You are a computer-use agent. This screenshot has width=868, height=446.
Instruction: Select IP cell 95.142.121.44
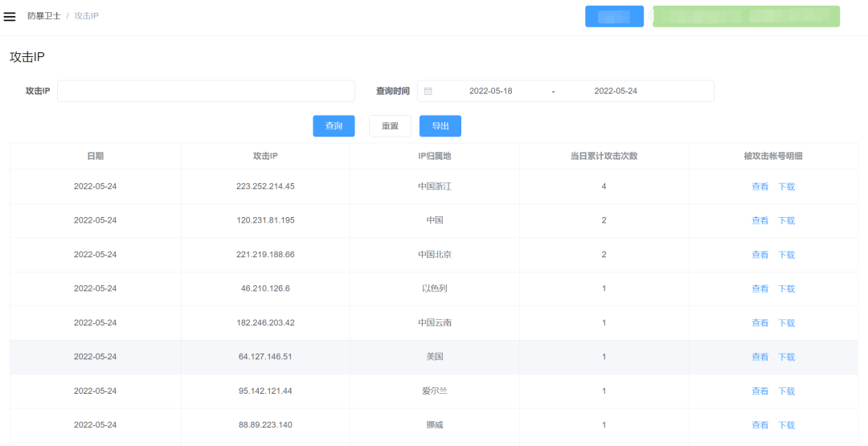(265, 391)
